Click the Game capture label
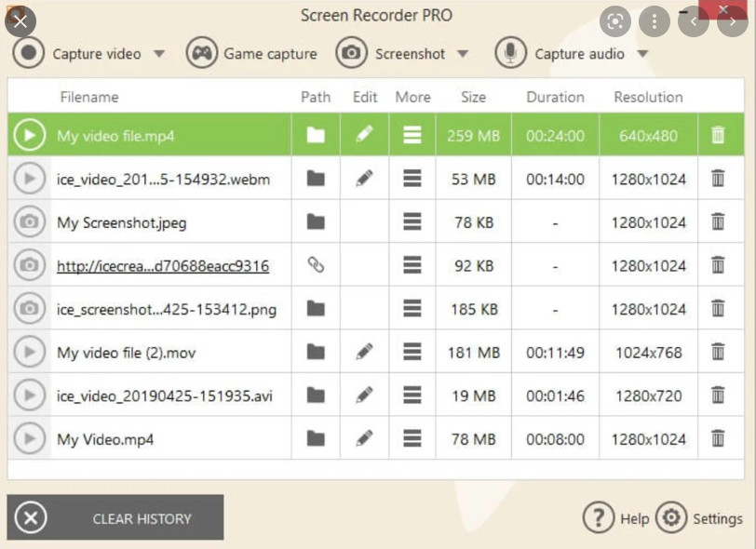 271,53
